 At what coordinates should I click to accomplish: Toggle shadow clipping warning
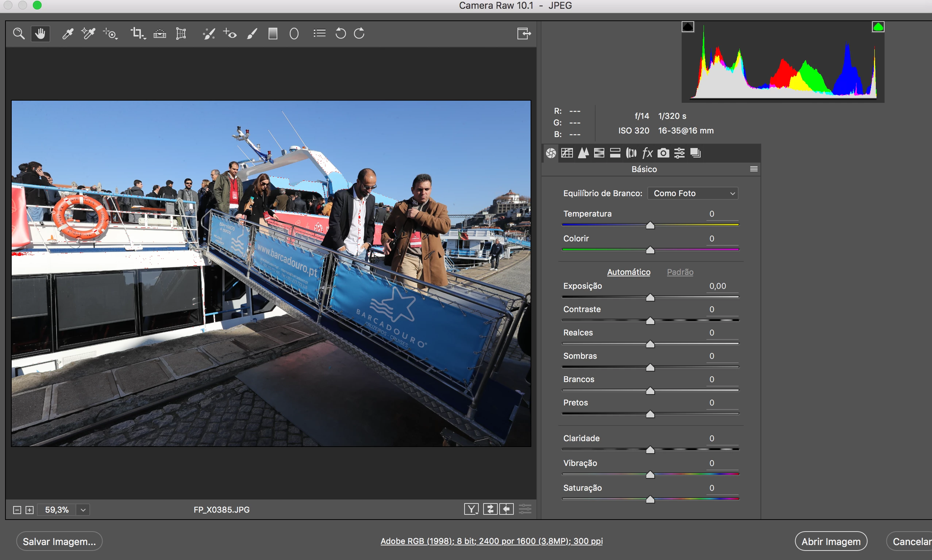coord(688,27)
